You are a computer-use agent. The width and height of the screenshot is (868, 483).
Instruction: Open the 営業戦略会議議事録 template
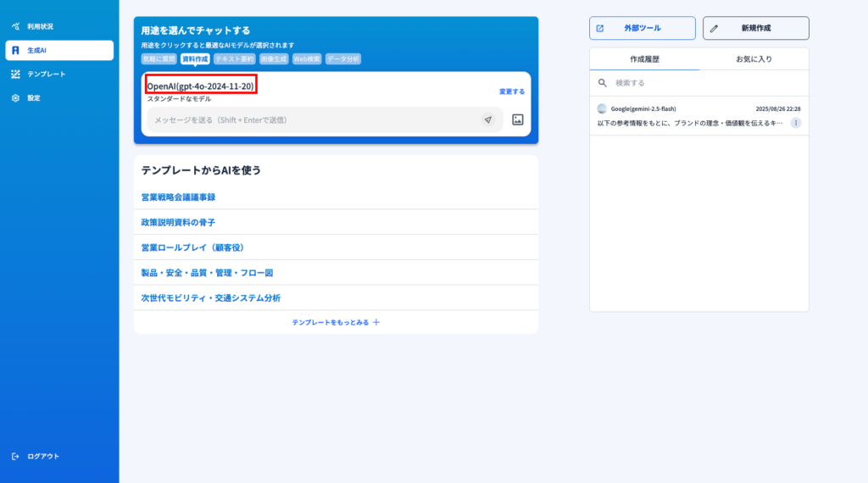[x=178, y=197]
